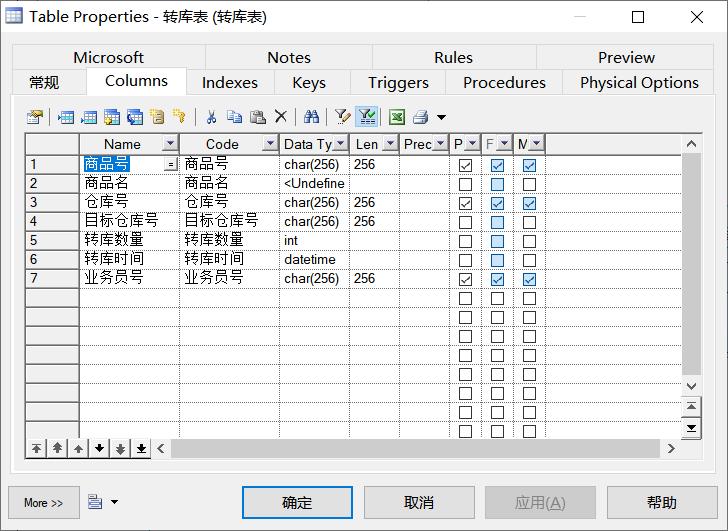Click the Replicate Columns icon
This screenshot has width=728, height=531.
[135, 117]
